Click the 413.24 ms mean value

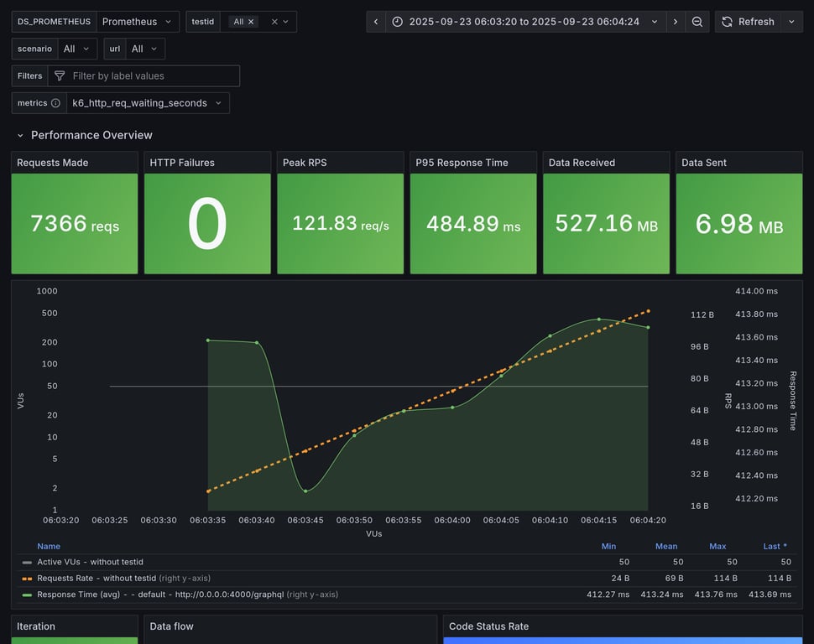click(662, 595)
